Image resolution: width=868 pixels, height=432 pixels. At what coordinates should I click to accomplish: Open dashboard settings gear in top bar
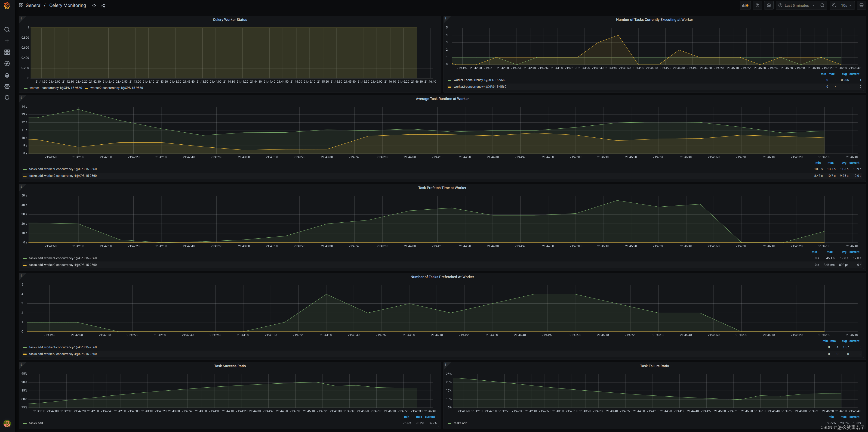[769, 5]
